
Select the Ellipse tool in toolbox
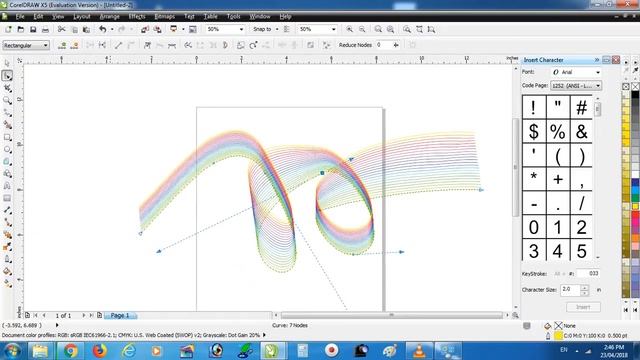(7, 149)
